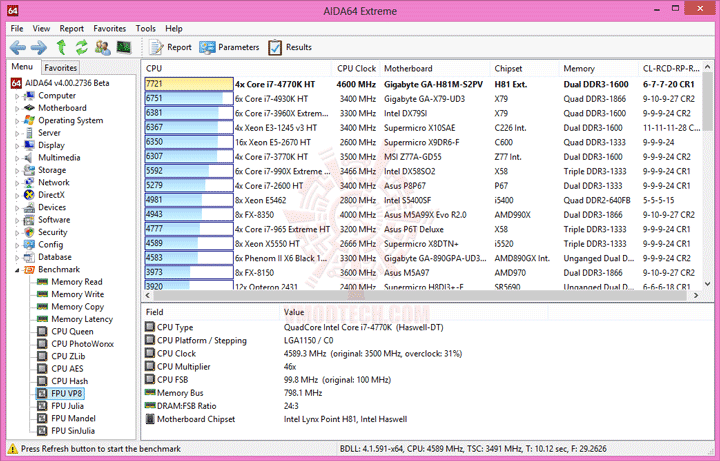Go forward with the blue right arrow
The image size is (720, 461).
tap(39, 47)
